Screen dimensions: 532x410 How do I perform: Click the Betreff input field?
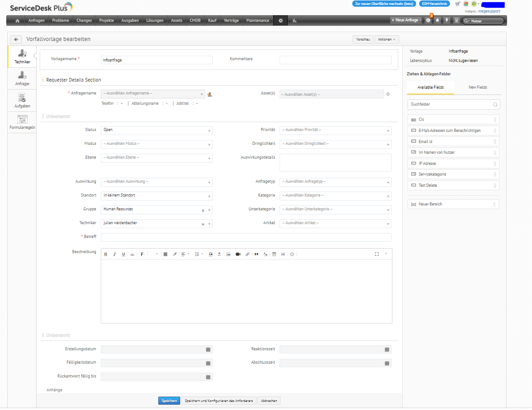(246, 238)
